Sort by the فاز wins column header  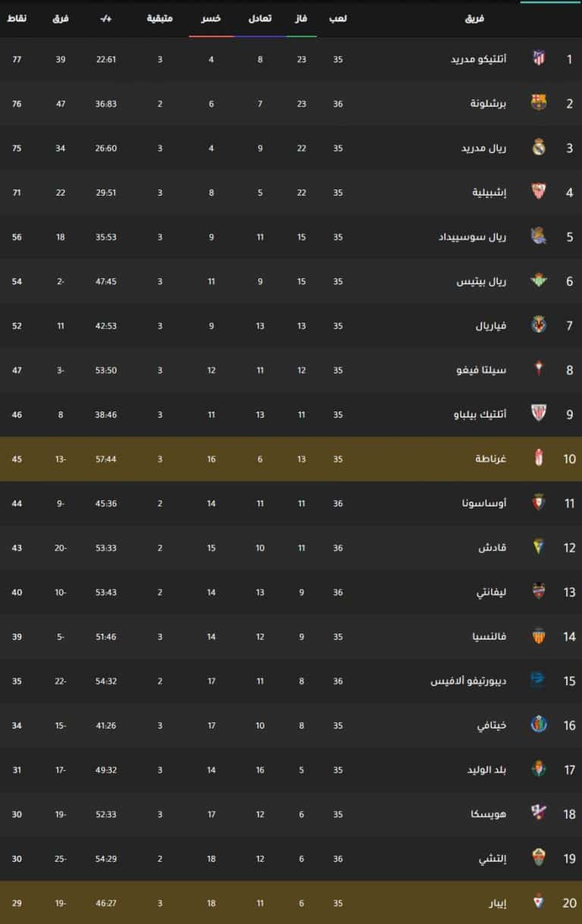302,17
